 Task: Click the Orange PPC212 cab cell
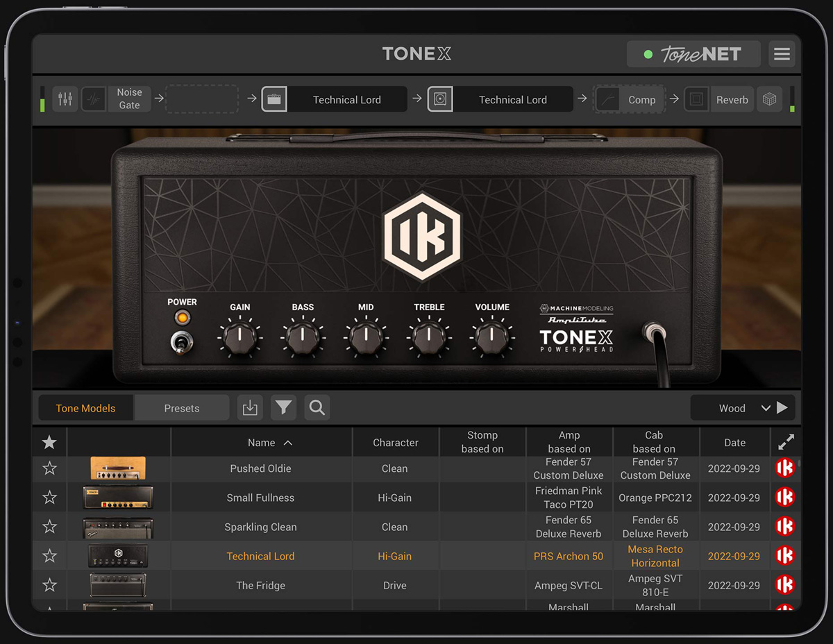point(655,498)
